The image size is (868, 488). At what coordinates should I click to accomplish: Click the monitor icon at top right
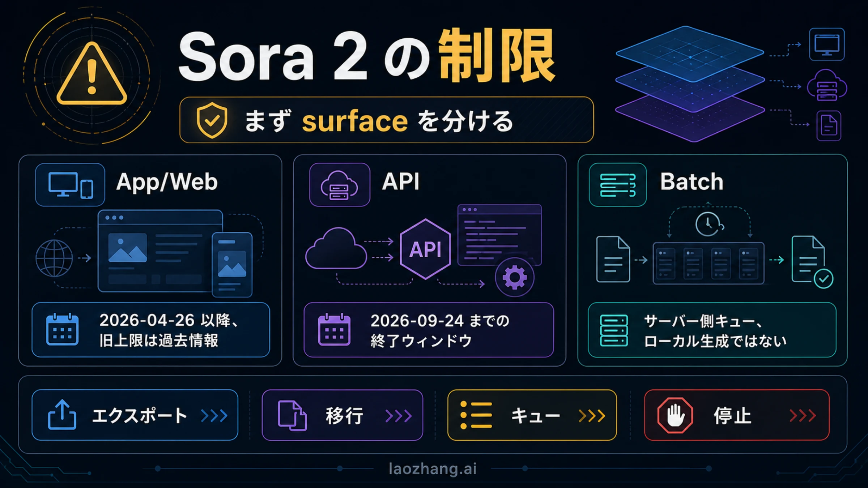pyautogui.click(x=827, y=44)
